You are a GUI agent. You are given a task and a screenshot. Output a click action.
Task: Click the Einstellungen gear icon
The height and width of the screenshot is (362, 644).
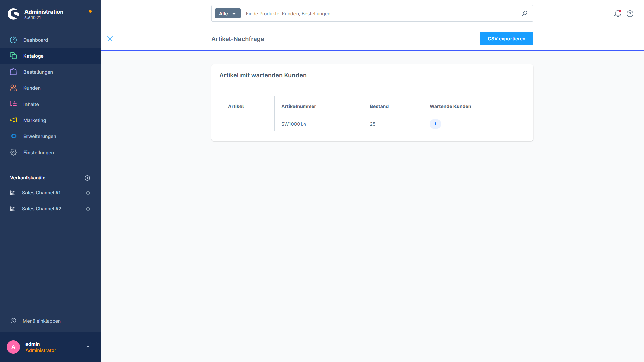(x=13, y=152)
